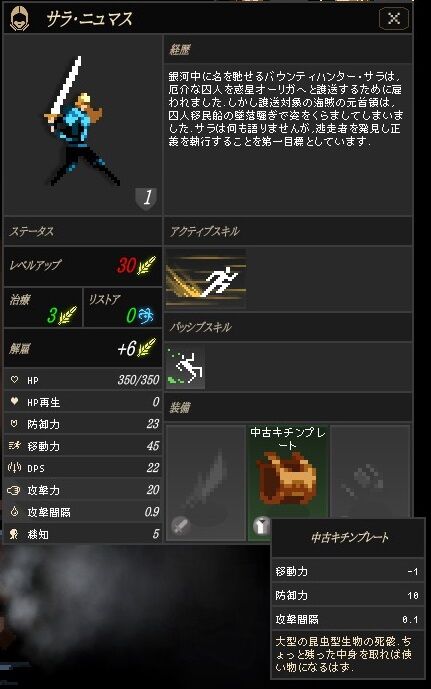The image size is (431, 689).
Task: Select the 中古キチンプレート armor slot
Action: [x=288, y=482]
